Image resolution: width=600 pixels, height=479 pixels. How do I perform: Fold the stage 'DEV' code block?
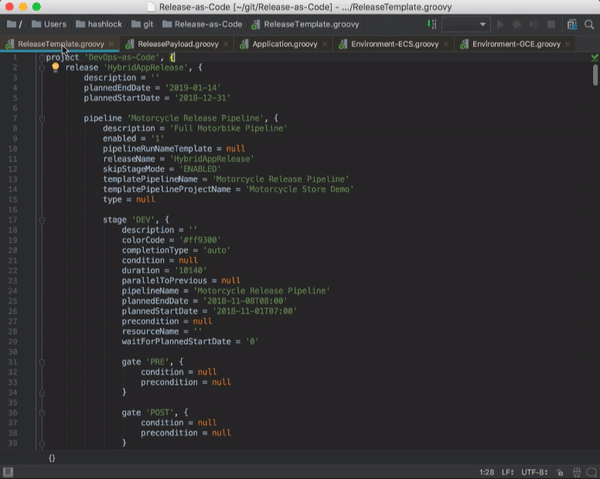coord(42,217)
